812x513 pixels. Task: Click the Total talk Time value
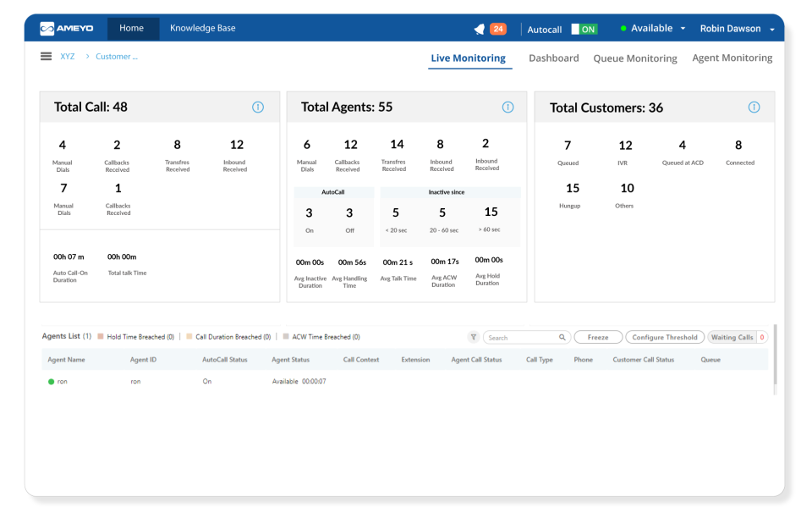click(122, 257)
